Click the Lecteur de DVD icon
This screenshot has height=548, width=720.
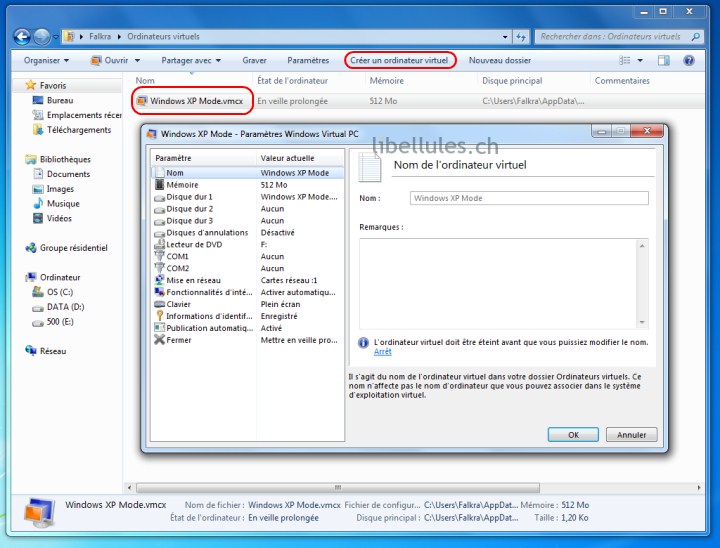[159, 244]
